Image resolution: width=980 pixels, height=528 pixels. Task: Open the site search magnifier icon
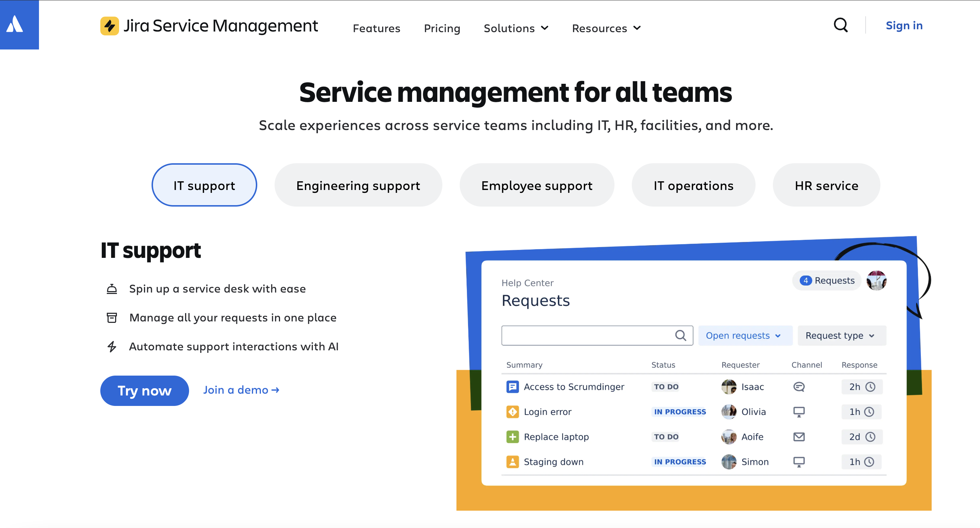[840, 25]
